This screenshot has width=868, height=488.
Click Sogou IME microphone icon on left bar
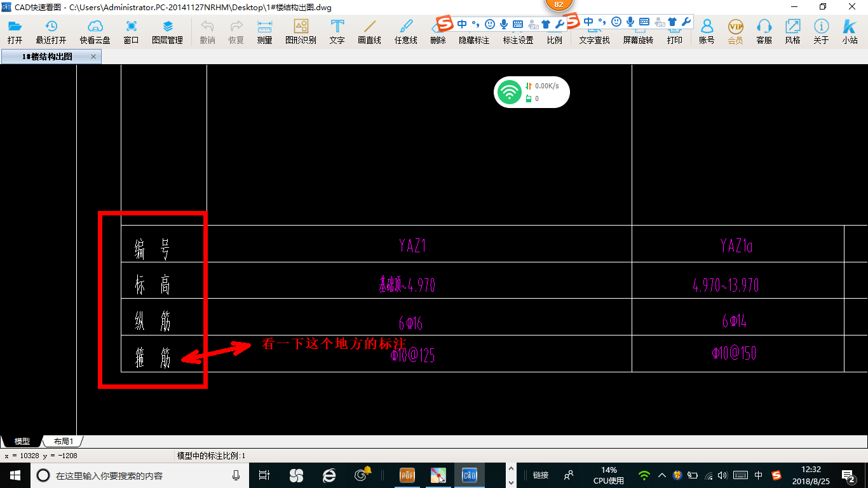pos(504,24)
